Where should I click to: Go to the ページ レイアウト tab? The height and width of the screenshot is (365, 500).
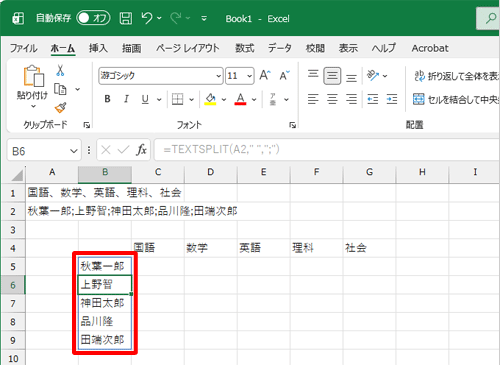[188, 48]
